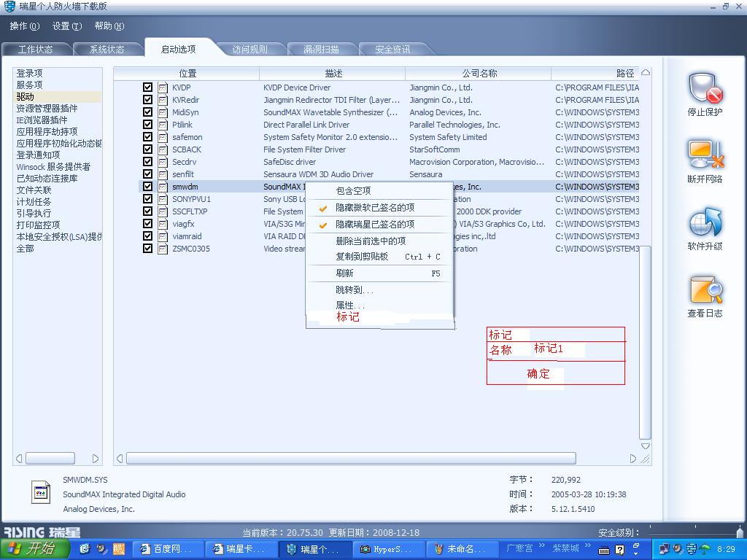The image size is (747, 560).
Task: Select 计划任务 in category list
Action: [x=34, y=202]
